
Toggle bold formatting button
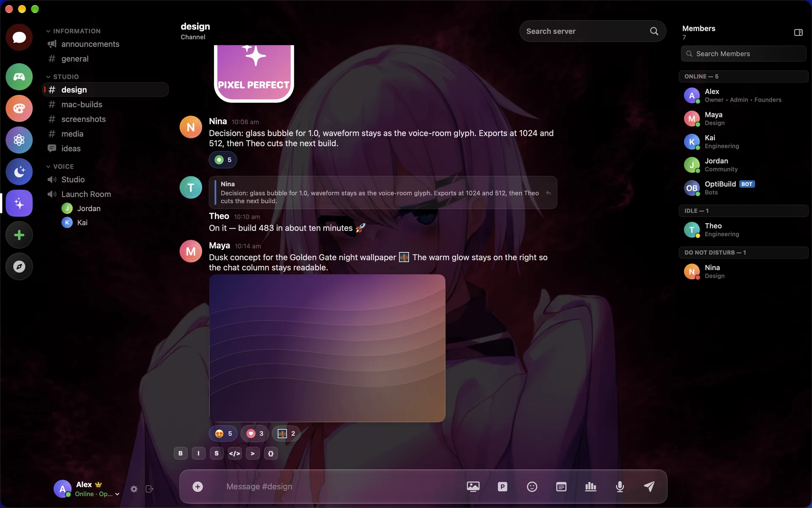tap(181, 453)
